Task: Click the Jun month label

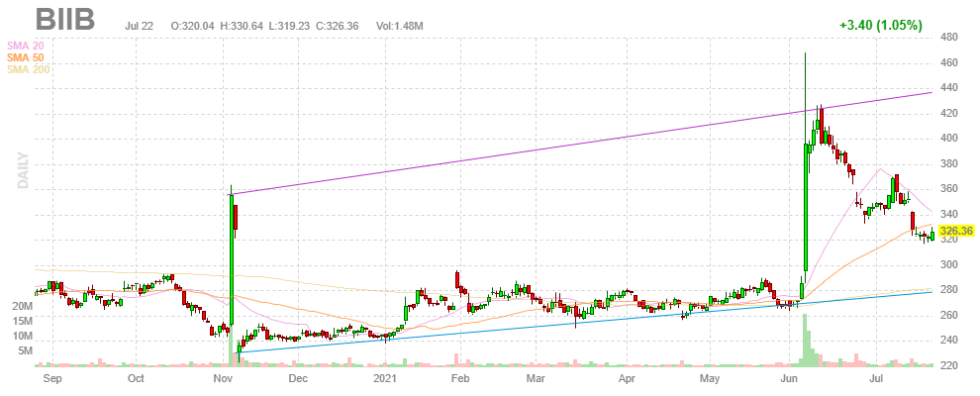Action: point(789,378)
